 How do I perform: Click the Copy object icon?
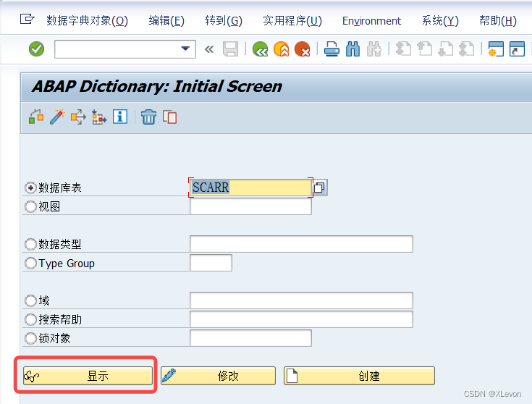[x=169, y=117]
